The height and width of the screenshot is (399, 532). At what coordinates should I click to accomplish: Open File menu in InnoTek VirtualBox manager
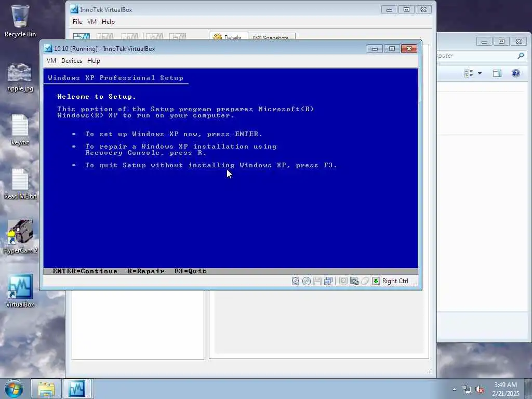click(77, 22)
